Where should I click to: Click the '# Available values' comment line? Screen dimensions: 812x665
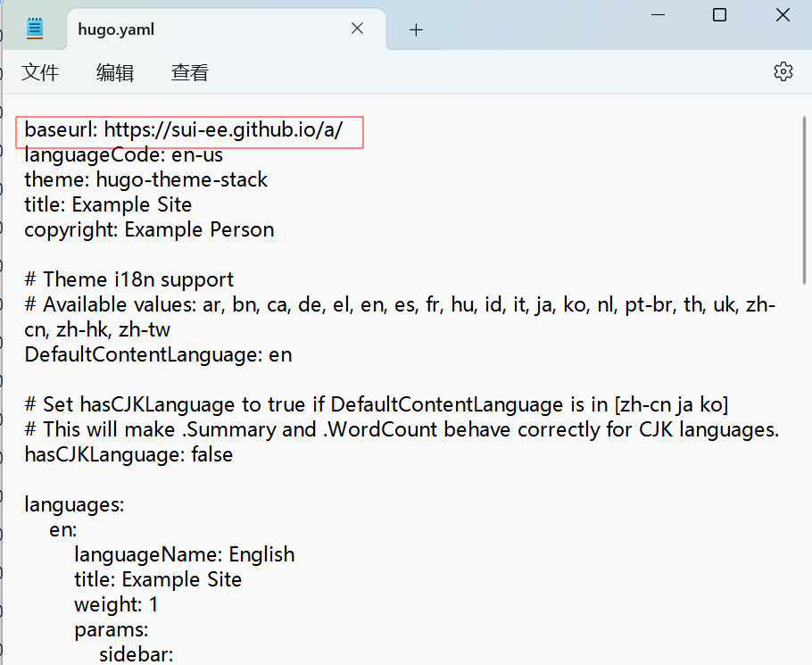pos(400,304)
